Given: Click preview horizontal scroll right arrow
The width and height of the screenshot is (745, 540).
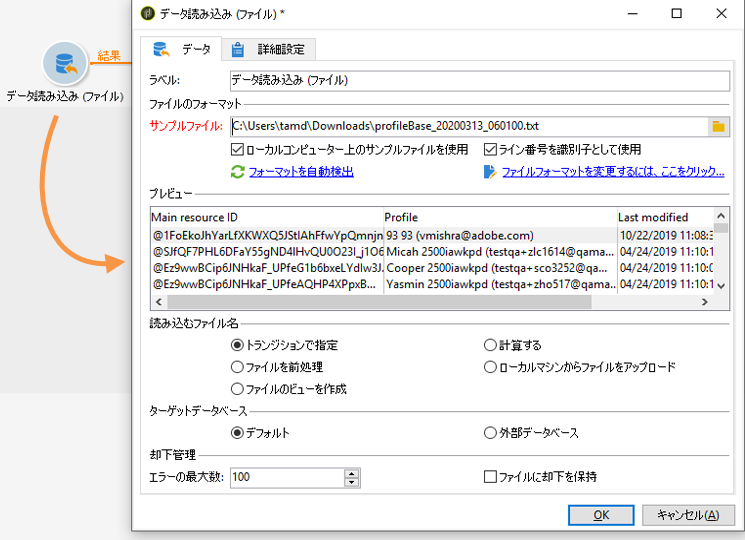Looking at the screenshot, I should pyautogui.click(x=705, y=302).
